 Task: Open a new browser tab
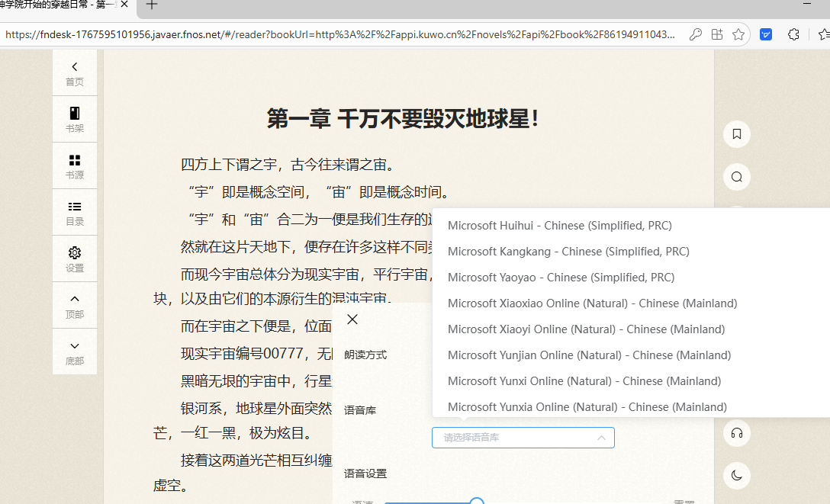(151, 5)
